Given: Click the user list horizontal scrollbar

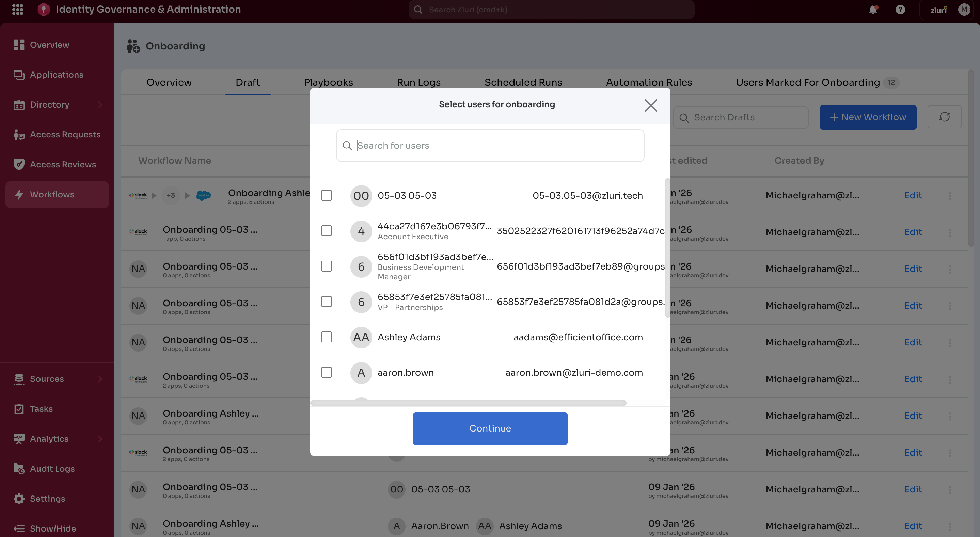Looking at the screenshot, I should click(x=468, y=403).
